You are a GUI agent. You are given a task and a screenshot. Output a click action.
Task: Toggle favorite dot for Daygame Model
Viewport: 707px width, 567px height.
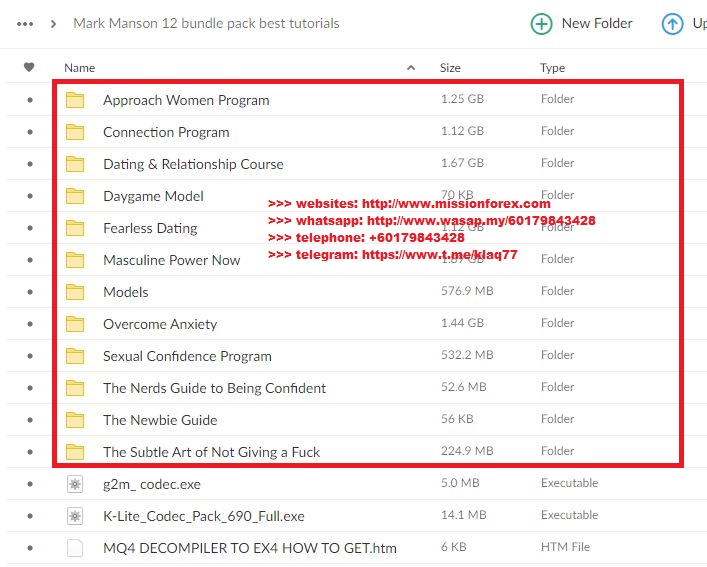30,196
